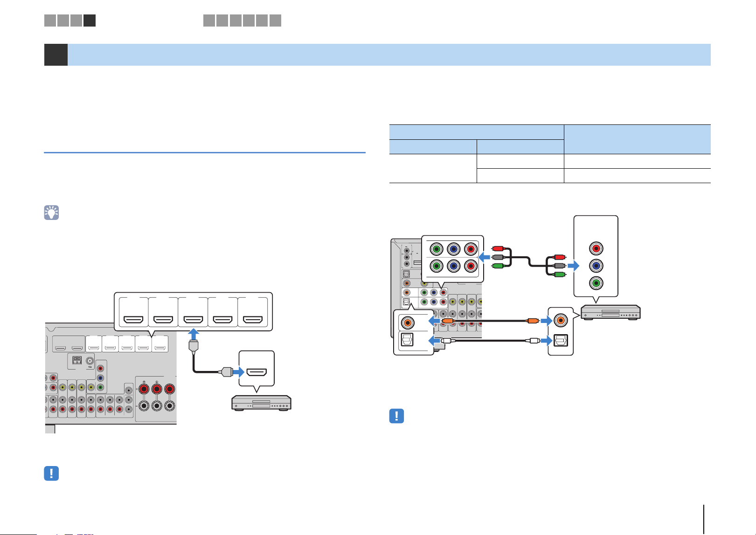The width and height of the screenshot is (756, 535).
Task: Click the lightbulb tip icon
Action: (x=51, y=213)
